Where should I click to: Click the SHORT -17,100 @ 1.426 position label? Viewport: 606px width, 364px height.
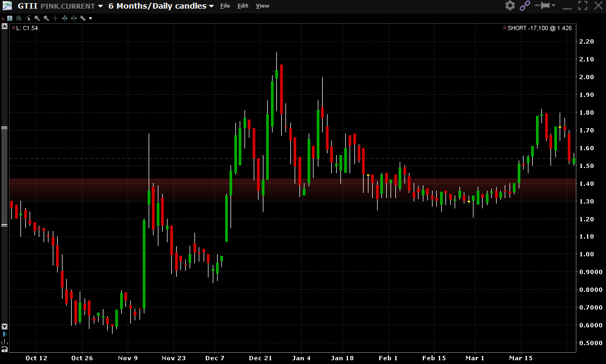click(x=540, y=28)
